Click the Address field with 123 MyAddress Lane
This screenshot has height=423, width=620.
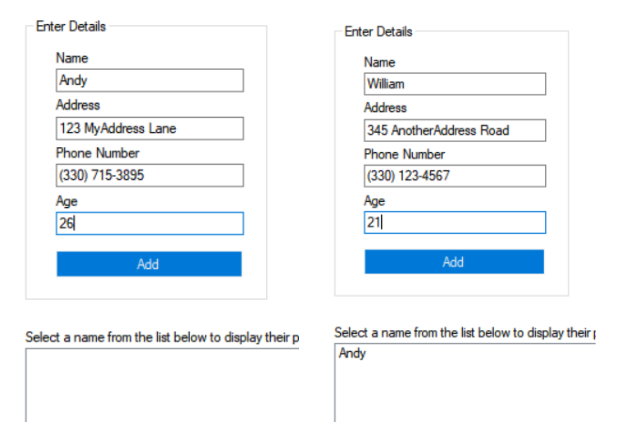coord(149,128)
